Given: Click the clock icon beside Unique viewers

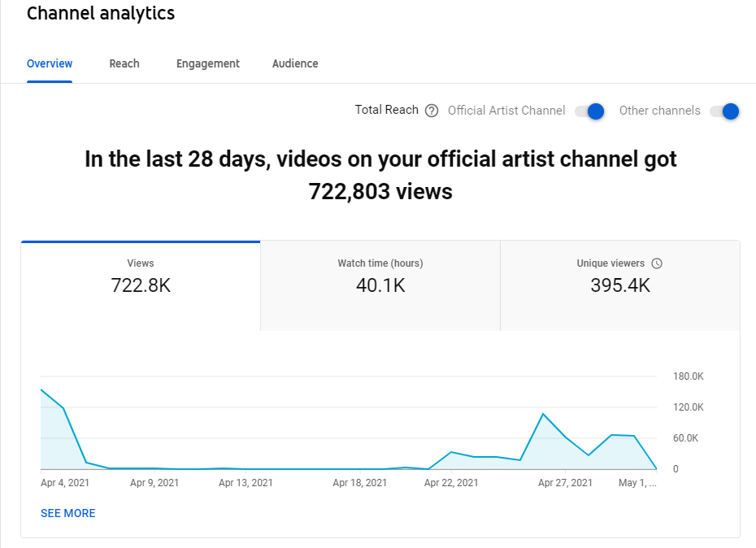Looking at the screenshot, I should pos(657,263).
